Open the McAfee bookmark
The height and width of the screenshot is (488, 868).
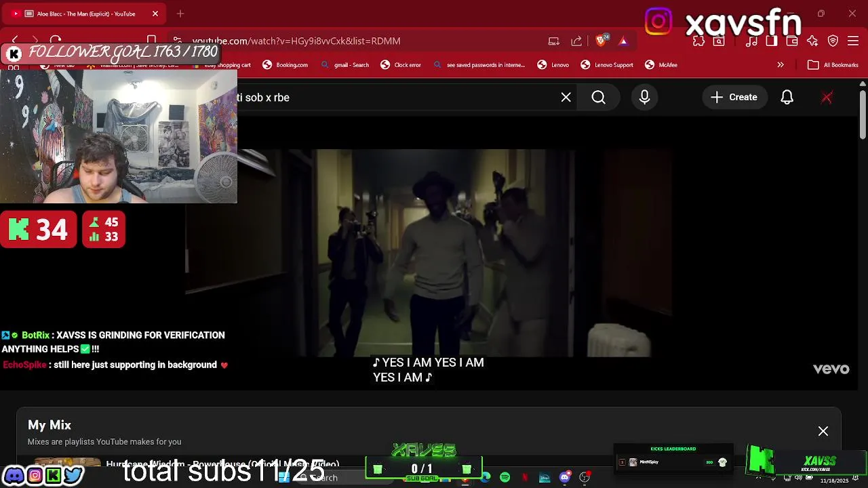(x=661, y=65)
